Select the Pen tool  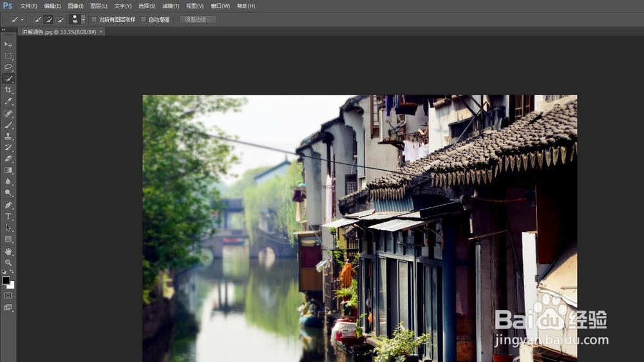coord(8,205)
